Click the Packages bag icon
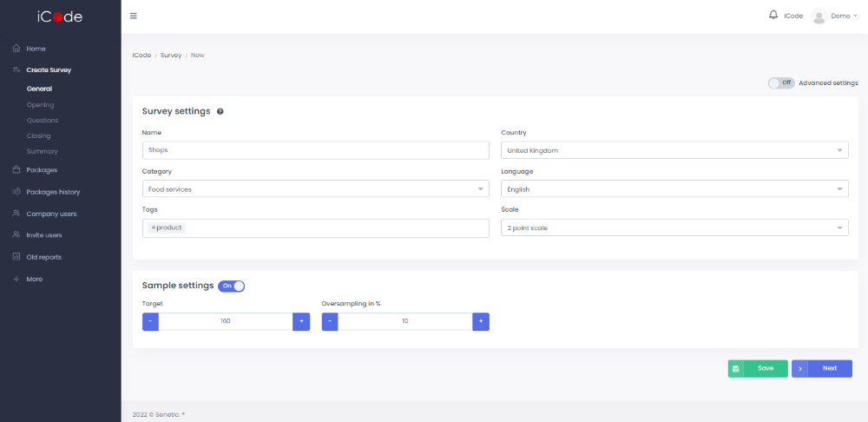The image size is (868, 422). 16,170
